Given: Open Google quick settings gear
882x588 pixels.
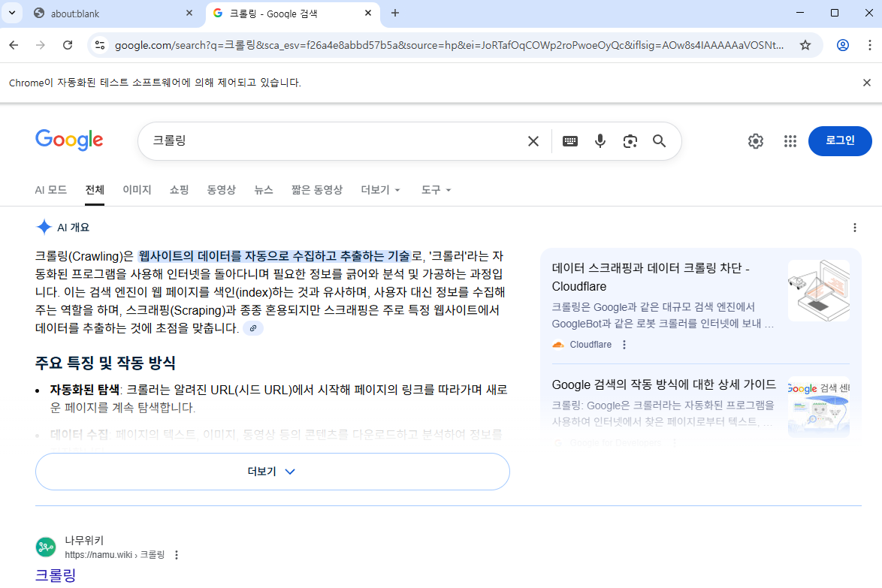Looking at the screenshot, I should pos(756,141).
